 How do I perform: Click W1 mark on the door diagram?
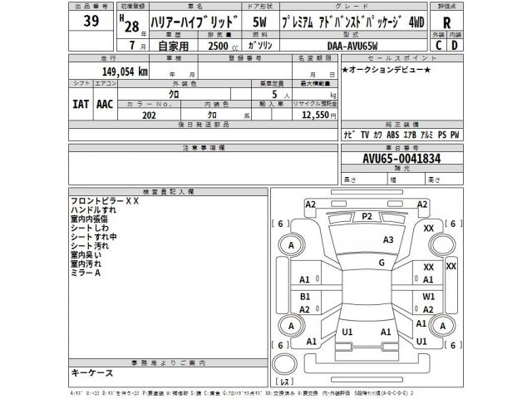[429, 297]
